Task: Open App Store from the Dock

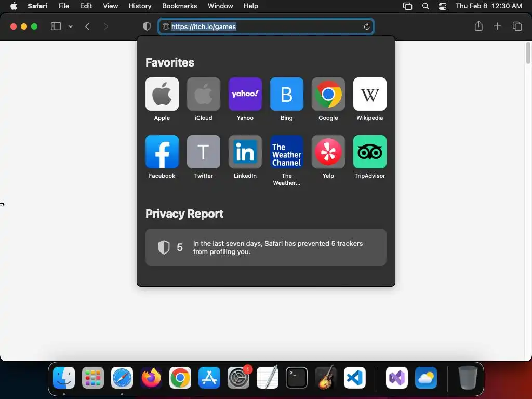Action: 209,378
